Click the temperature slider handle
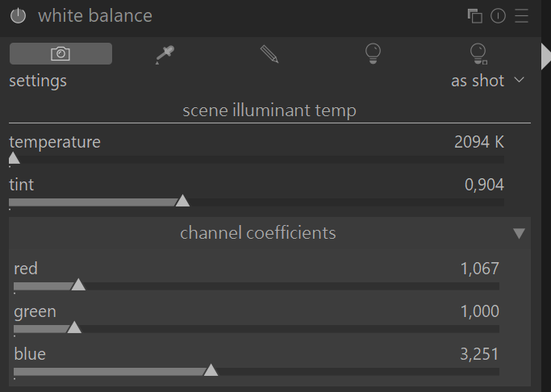 pos(14,158)
